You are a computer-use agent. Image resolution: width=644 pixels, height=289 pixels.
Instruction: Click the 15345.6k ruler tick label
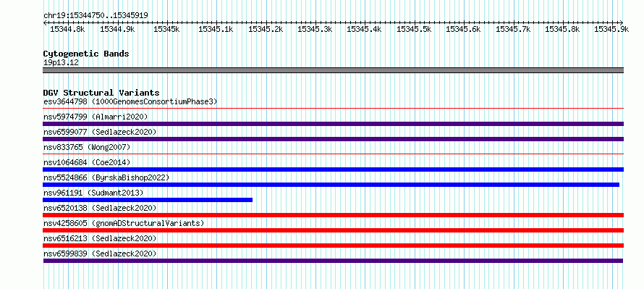click(463, 29)
